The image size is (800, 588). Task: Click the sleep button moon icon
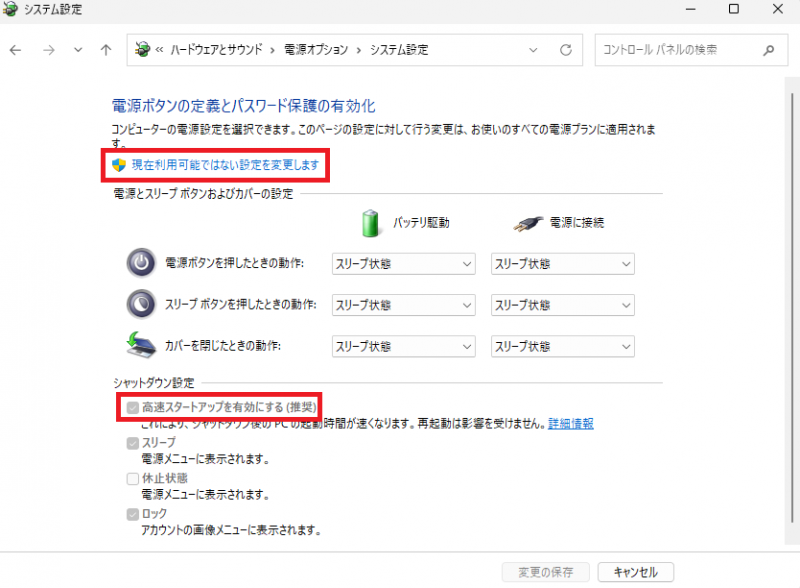click(x=141, y=304)
